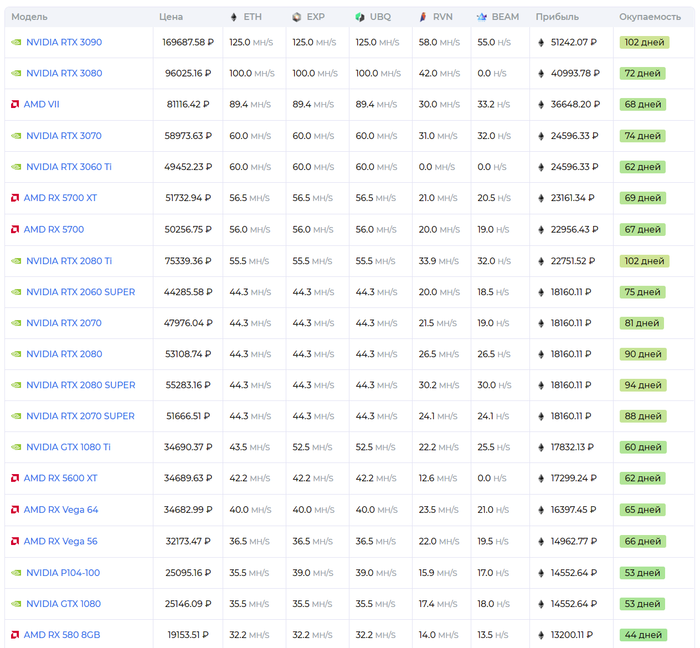Click the AMD logo beside RX 580 8GB
Screen dimensions: 700x648
15,635
